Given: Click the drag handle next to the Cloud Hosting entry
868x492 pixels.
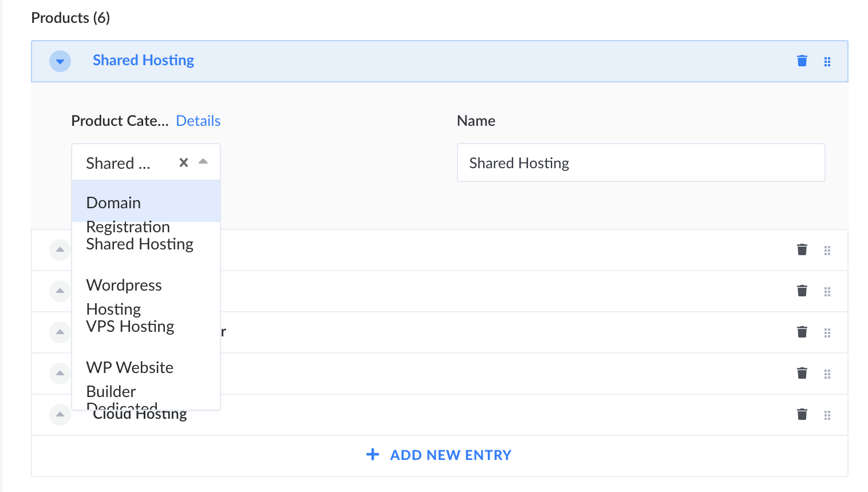Looking at the screenshot, I should (x=827, y=414).
